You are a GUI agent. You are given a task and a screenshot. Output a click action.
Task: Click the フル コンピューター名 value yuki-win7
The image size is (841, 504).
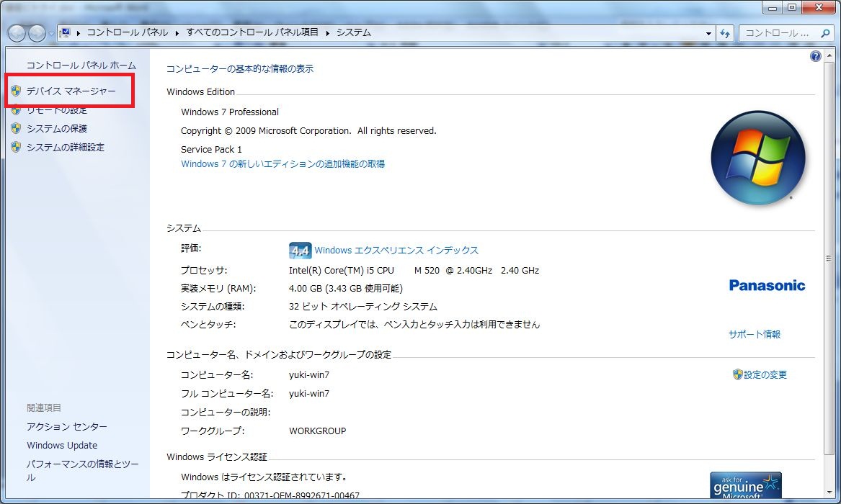309,394
